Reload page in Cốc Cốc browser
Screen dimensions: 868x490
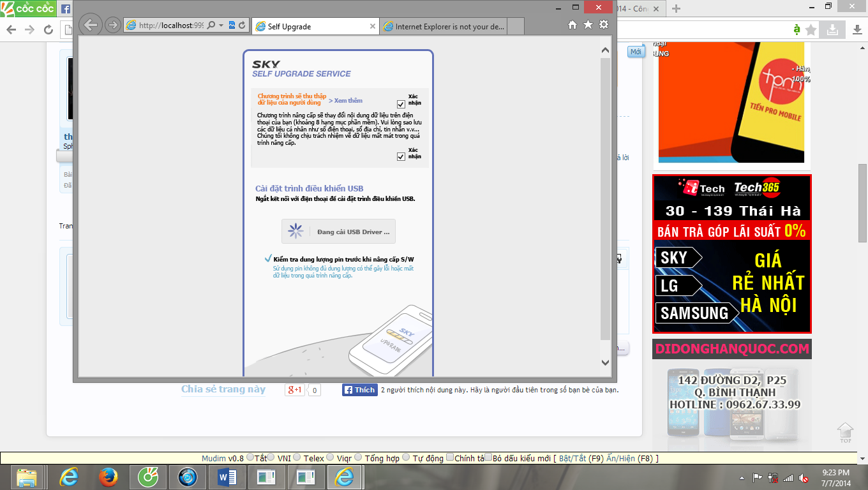[x=48, y=29]
